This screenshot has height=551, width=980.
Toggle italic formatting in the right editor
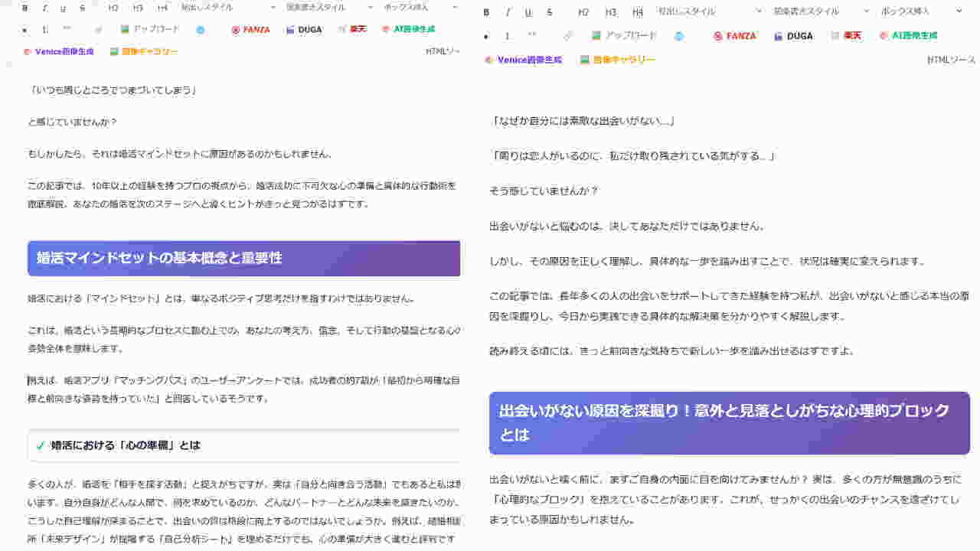click(507, 12)
